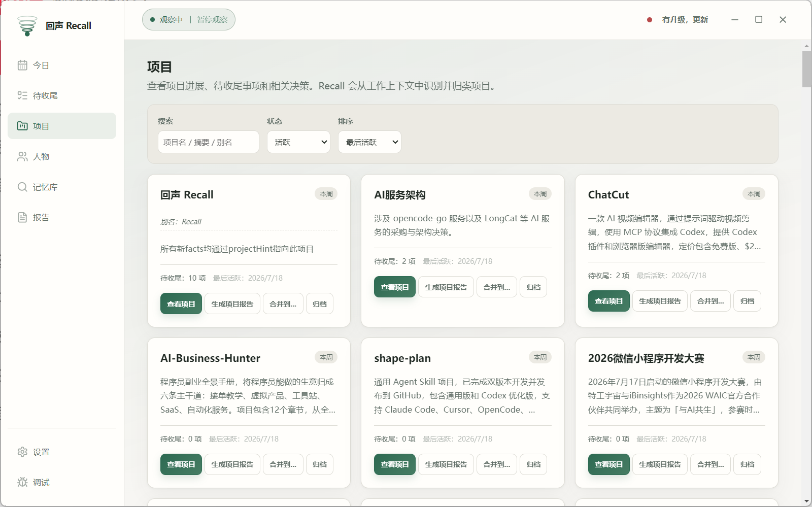Focus the 项目名 / 摘要 / 别名 search field
The width and height of the screenshot is (812, 507).
(209, 142)
